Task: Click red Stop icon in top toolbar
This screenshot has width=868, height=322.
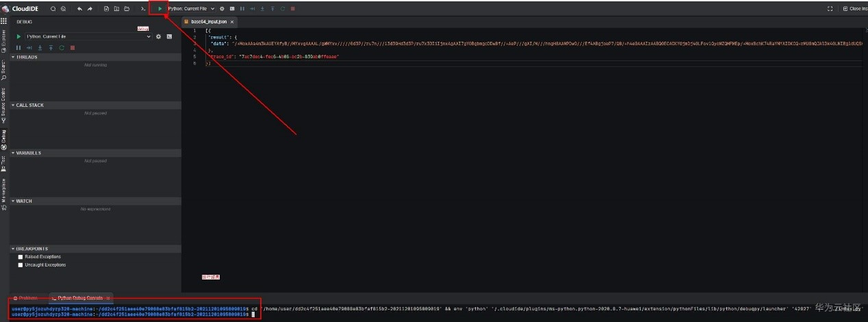Action: pos(293,9)
